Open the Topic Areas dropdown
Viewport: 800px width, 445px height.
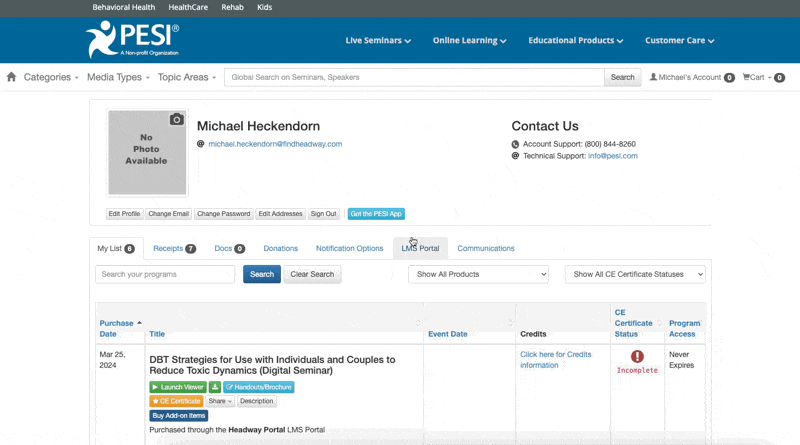[x=187, y=77]
